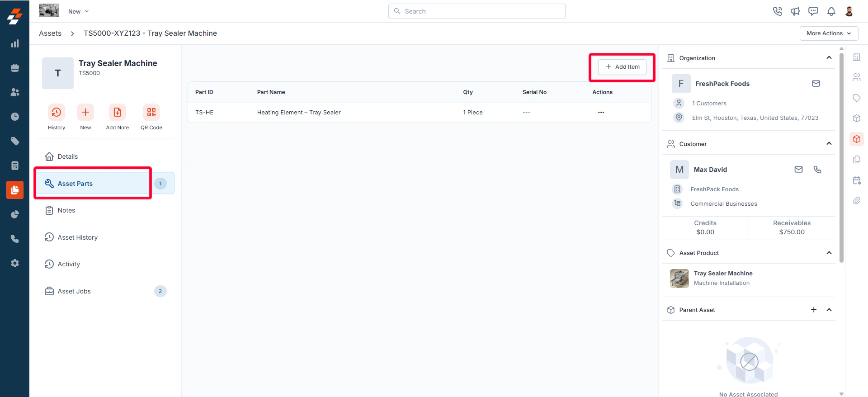Collapse the Customer section
This screenshot has height=397, width=868.
(x=829, y=144)
